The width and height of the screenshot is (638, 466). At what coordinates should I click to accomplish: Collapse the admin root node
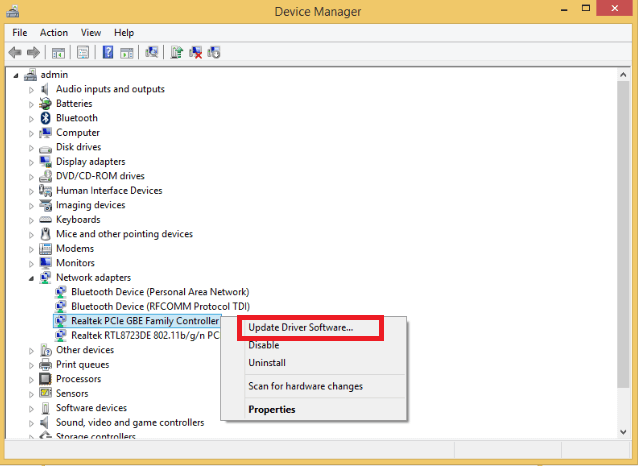[x=15, y=75]
